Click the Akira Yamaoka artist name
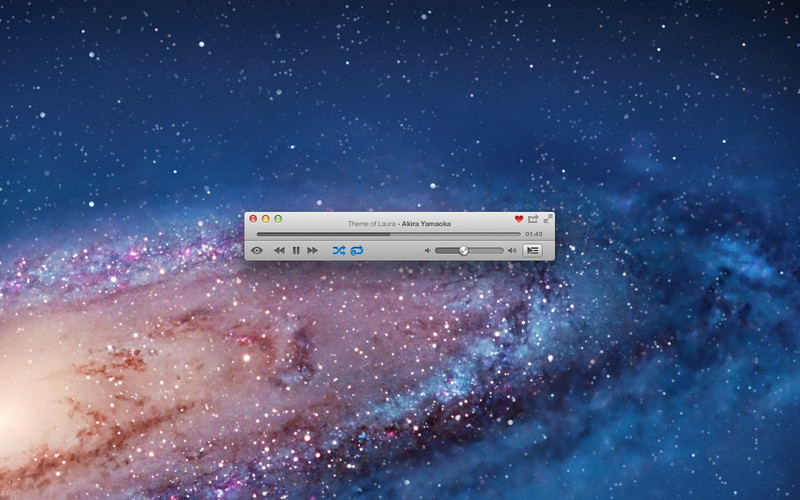Screen dimensions: 800x500 [x=426, y=223]
